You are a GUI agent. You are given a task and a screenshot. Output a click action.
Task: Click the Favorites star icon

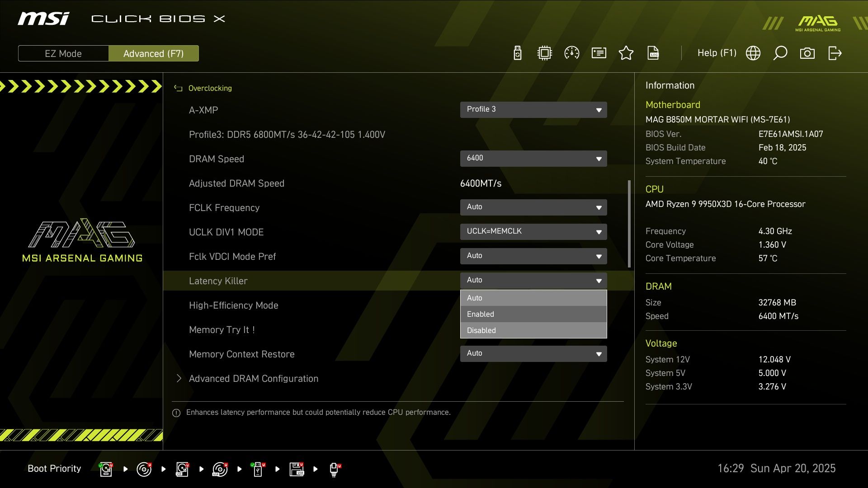(626, 53)
